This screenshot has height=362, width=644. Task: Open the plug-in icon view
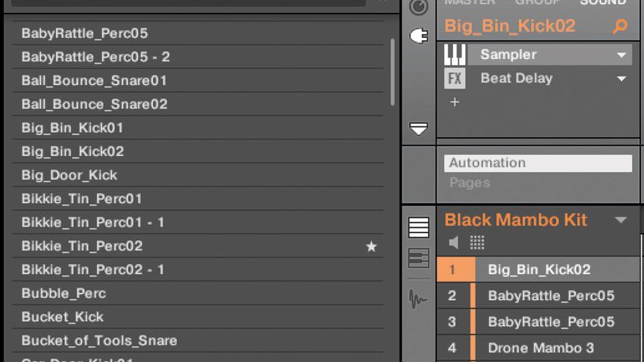click(x=418, y=36)
